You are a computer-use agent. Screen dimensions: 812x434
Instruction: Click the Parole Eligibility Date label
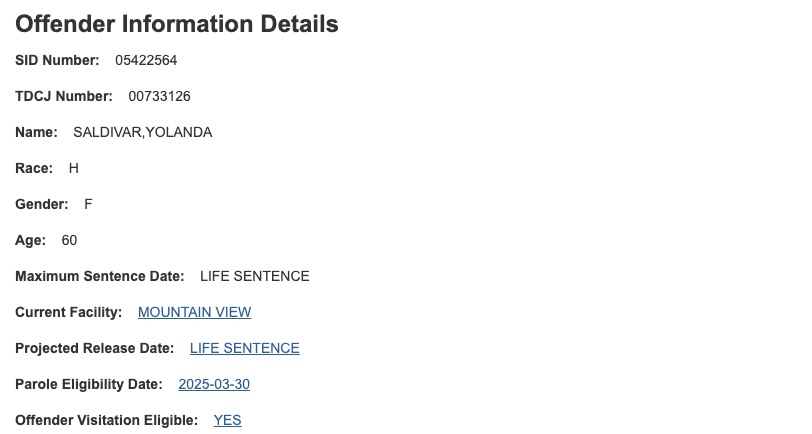(89, 384)
